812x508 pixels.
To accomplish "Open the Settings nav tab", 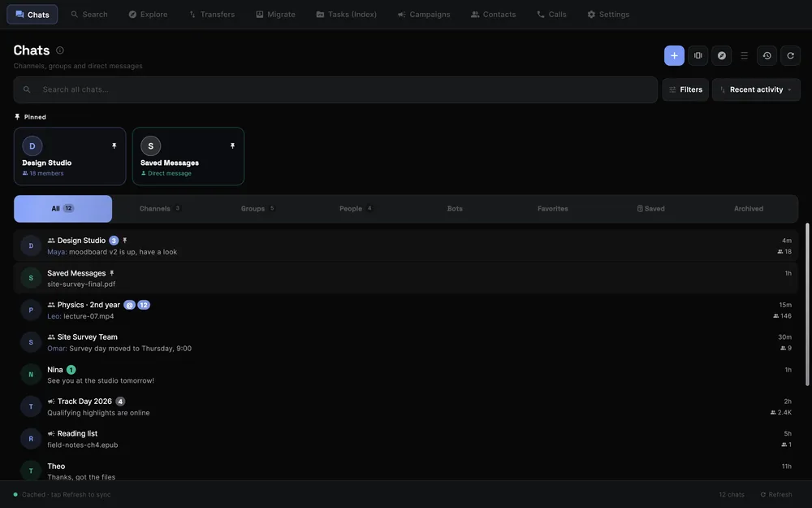I will 608,15.
